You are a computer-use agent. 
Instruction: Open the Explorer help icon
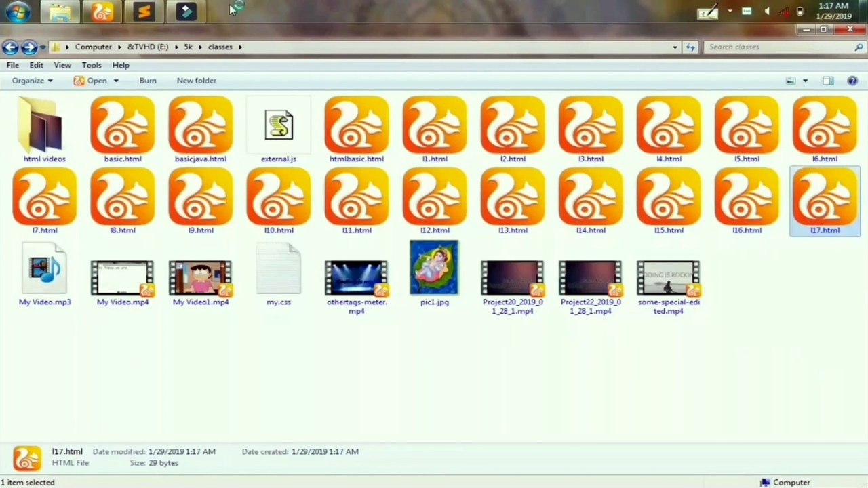tap(853, 81)
